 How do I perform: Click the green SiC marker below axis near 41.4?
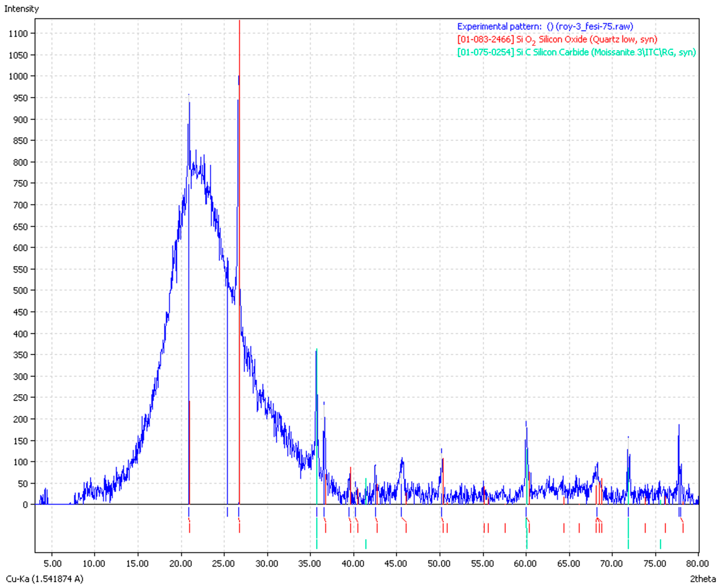[366, 544]
